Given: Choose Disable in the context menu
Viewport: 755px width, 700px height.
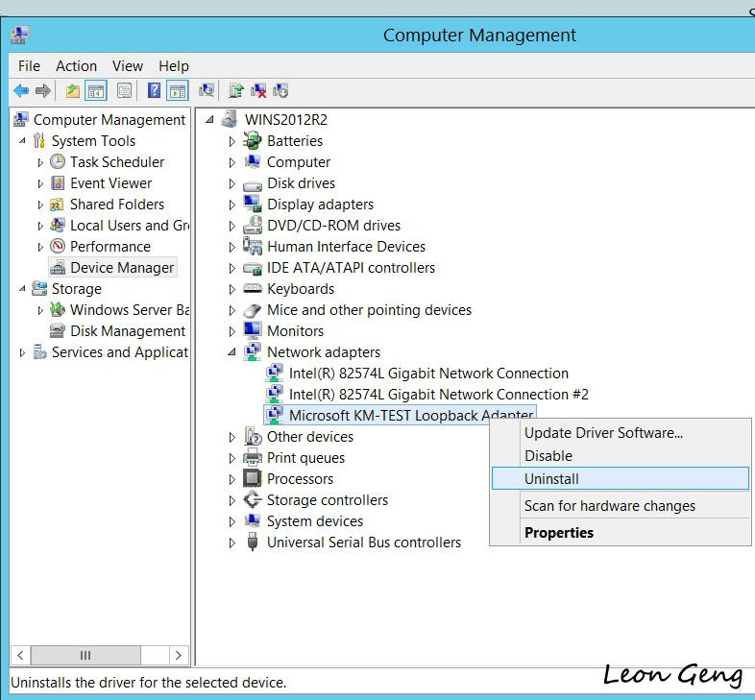Looking at the screenshot, I should pos(621,455).
